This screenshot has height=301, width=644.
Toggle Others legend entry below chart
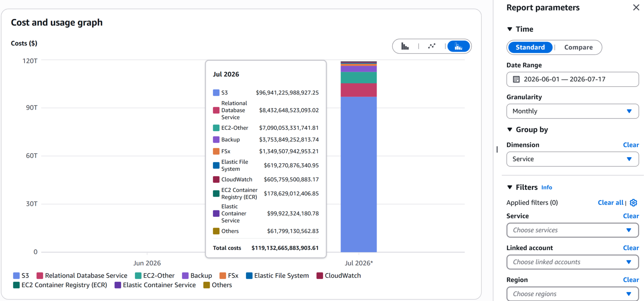[x=218, y=285]
